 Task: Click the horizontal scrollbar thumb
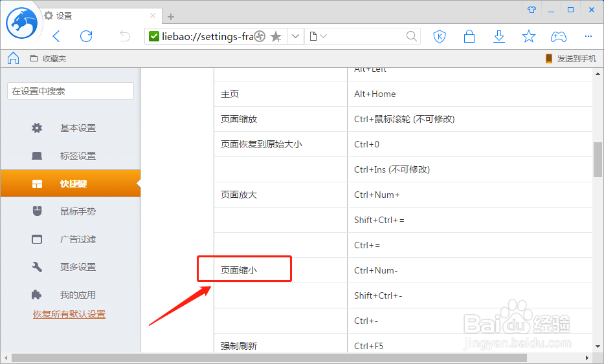(x=269, y=358)
